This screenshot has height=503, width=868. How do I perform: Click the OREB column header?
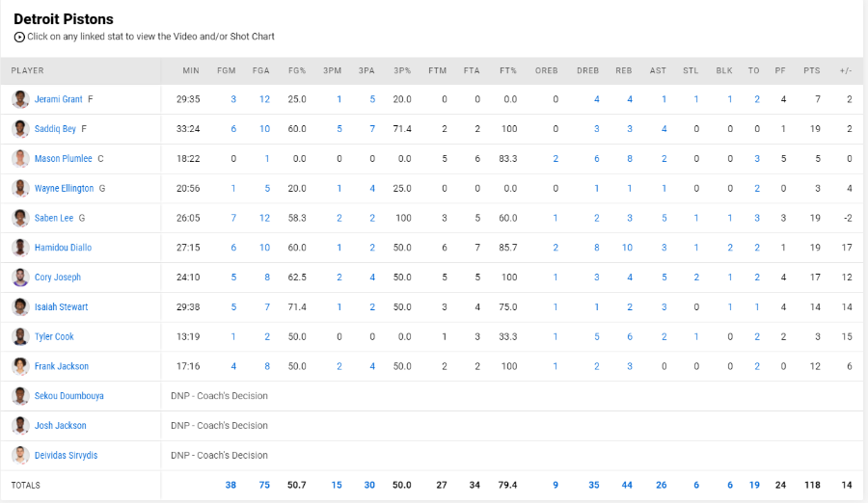(547, 71)
